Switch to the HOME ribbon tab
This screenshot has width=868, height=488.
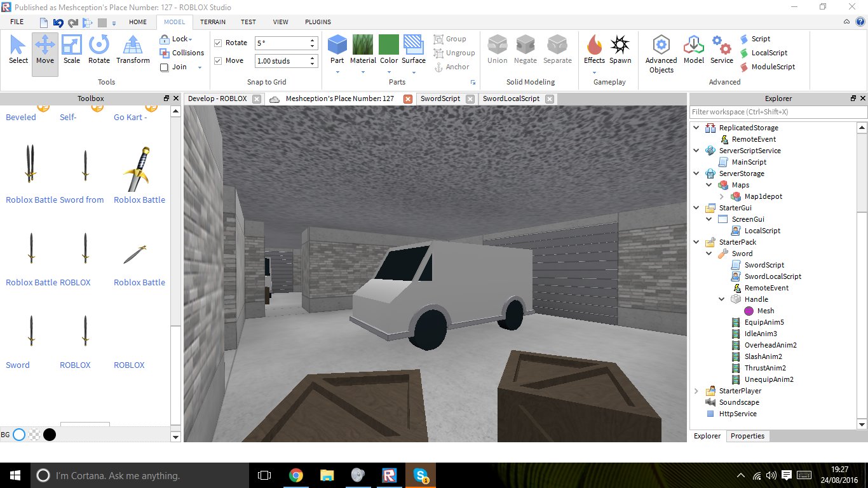[138, 22]
